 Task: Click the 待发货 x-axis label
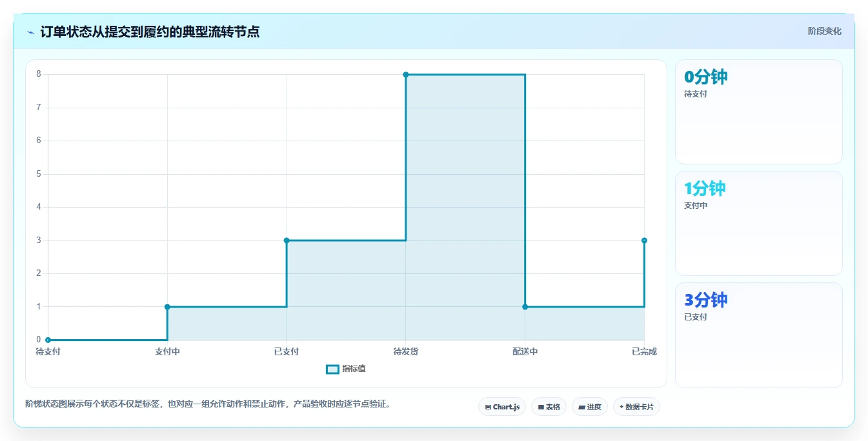[406, 351]
